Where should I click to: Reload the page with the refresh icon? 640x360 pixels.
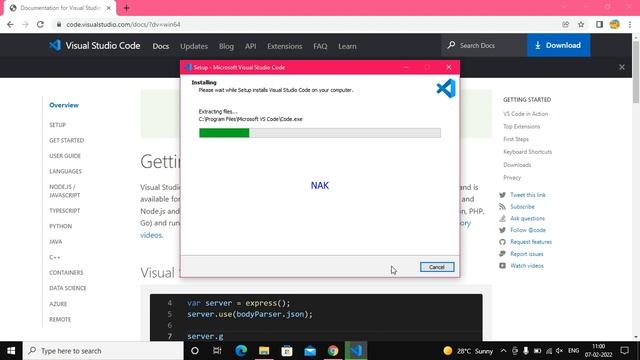pos(40,24)
